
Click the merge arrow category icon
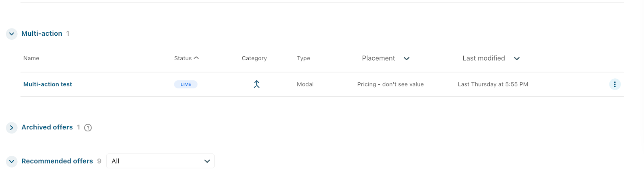click(x=256, y=84)
